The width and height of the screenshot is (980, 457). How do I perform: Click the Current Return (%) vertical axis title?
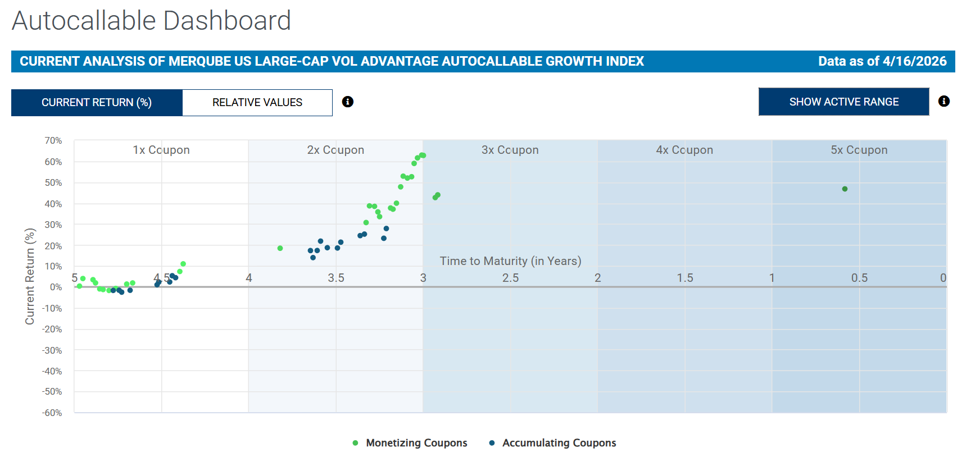click(x=30, y=276)
